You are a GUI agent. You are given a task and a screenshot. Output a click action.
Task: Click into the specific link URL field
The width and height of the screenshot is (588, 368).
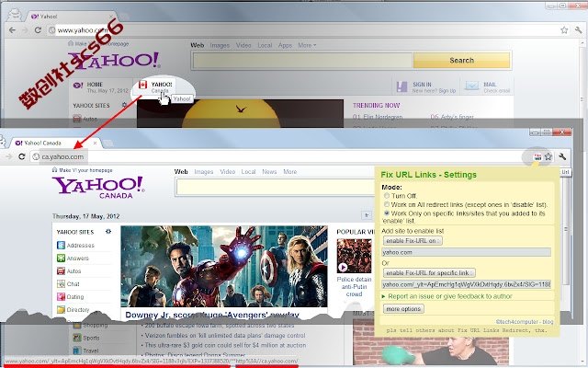tap(466, 284)
